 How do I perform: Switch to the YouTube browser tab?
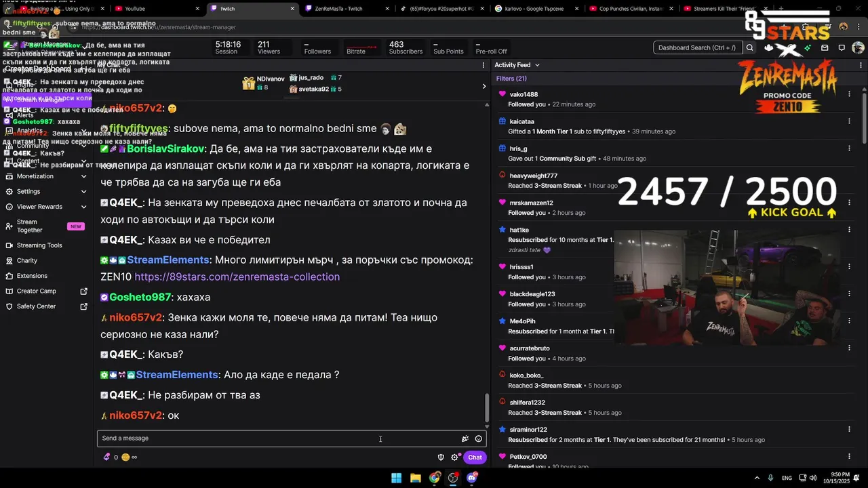tap(154, 9)
